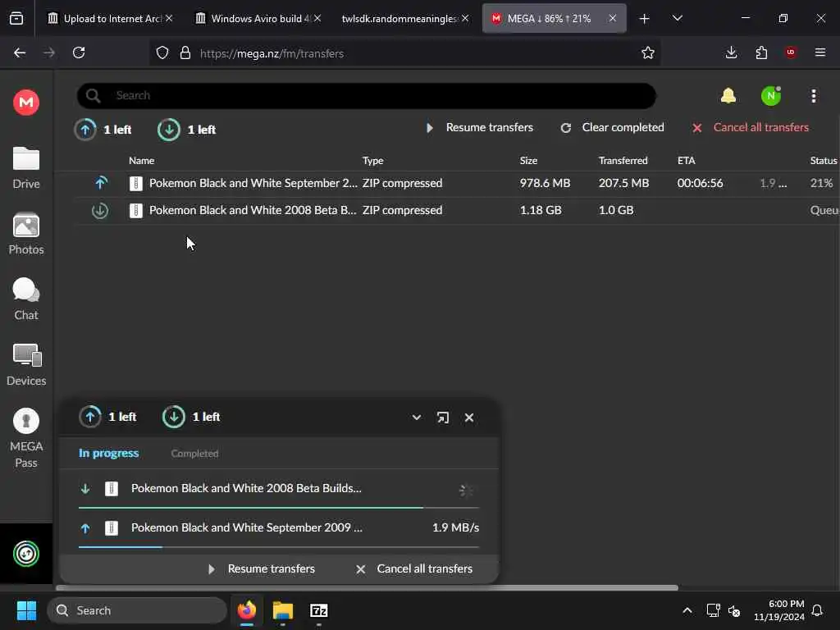Click Clear completed
Screen dimensions: 840x630
[612, 127]
